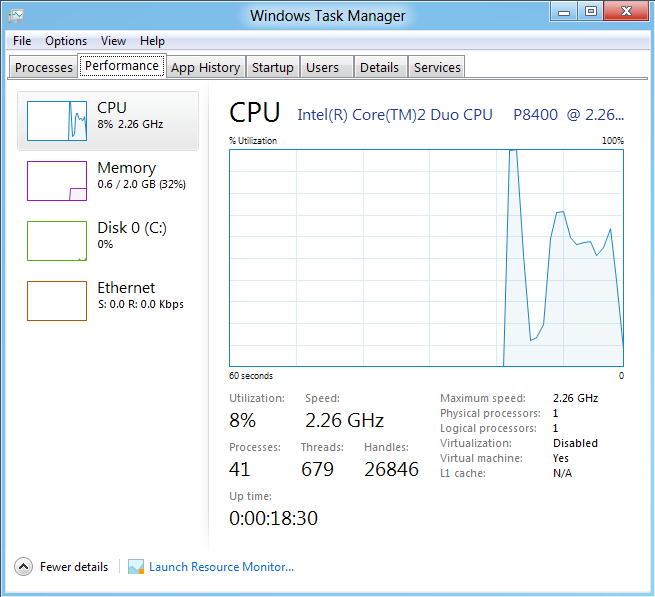Close the Task Manager window
Screen dimensions: 655x597
pyautogui.click(x=626, y=12)
